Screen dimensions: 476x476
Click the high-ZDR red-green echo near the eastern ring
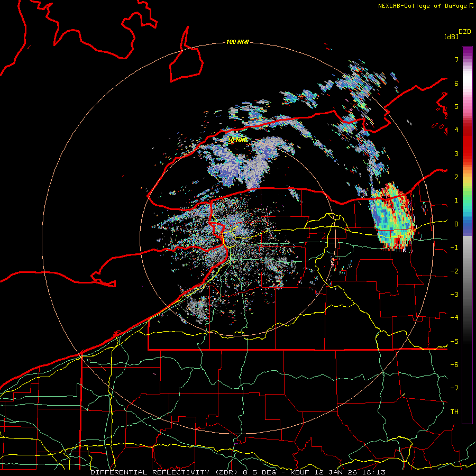pos(392,217)
